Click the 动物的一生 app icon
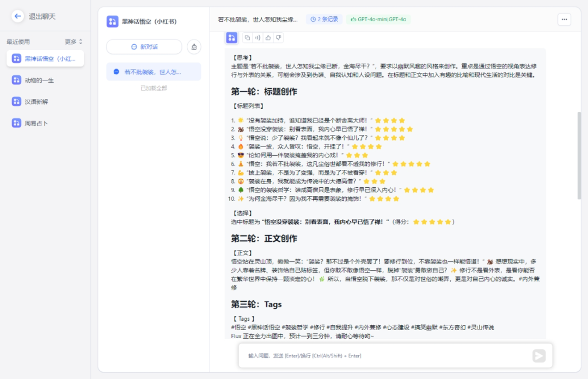This screenshot has height=379, width=588. 16,80
